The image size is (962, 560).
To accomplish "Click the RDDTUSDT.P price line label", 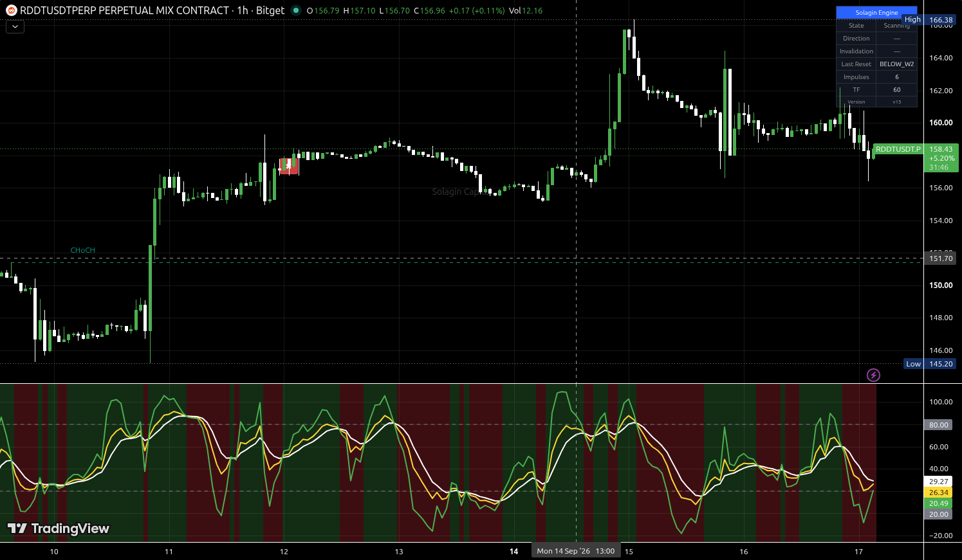I will 898,149.
